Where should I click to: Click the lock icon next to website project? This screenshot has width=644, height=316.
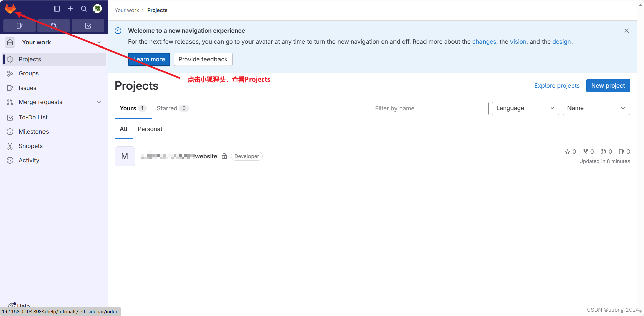[224, 156]
